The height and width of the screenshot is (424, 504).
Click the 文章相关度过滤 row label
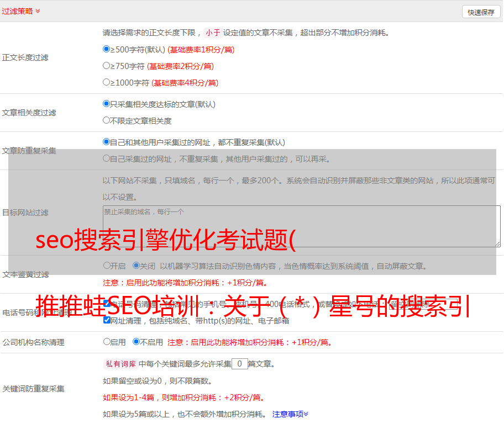[29, 113]
